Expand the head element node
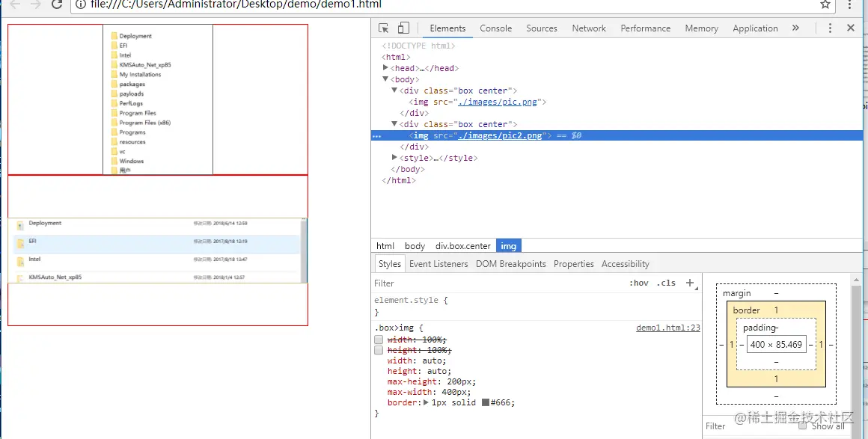Screen dimensions: 868x439 tap(386, 68)
